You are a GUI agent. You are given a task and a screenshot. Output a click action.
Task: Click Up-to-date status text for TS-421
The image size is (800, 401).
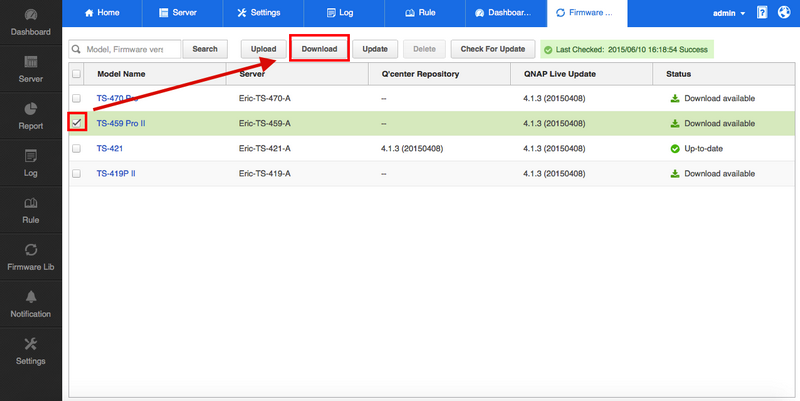coord(704,148)
